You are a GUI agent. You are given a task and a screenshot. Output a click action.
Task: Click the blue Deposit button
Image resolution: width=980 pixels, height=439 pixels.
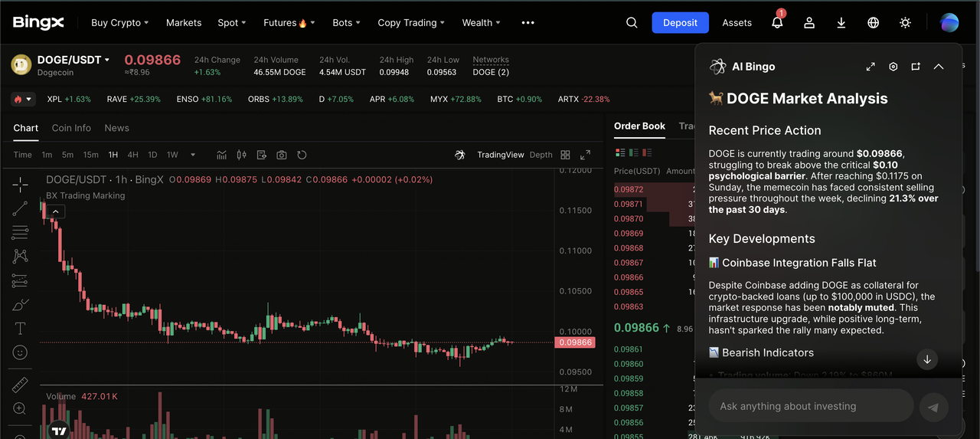coord(680,23)
